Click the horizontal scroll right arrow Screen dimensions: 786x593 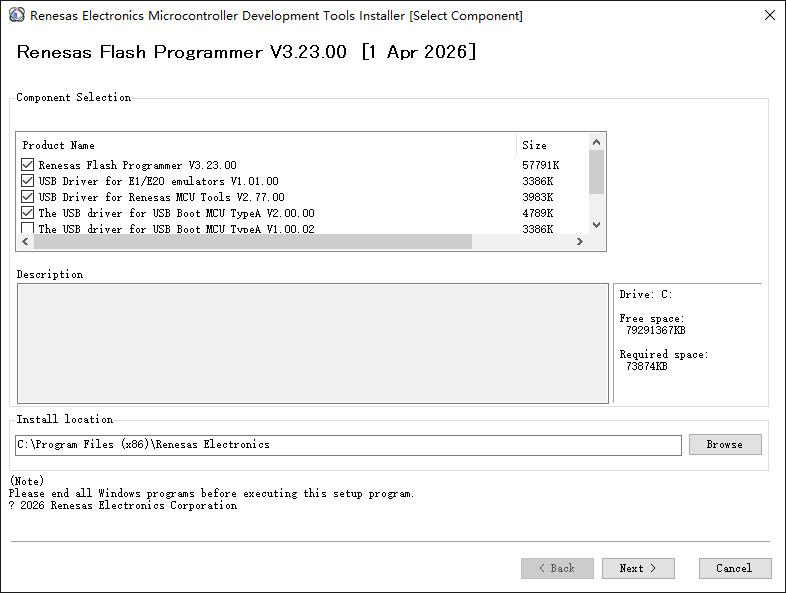580,242
